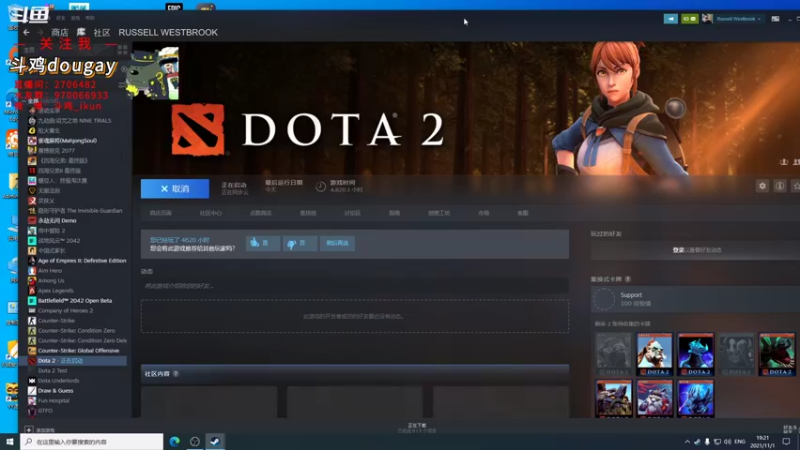Click the thumbs-down not recommend button
800x450 pixels.
pyautogui.click(x=299, y=243)
